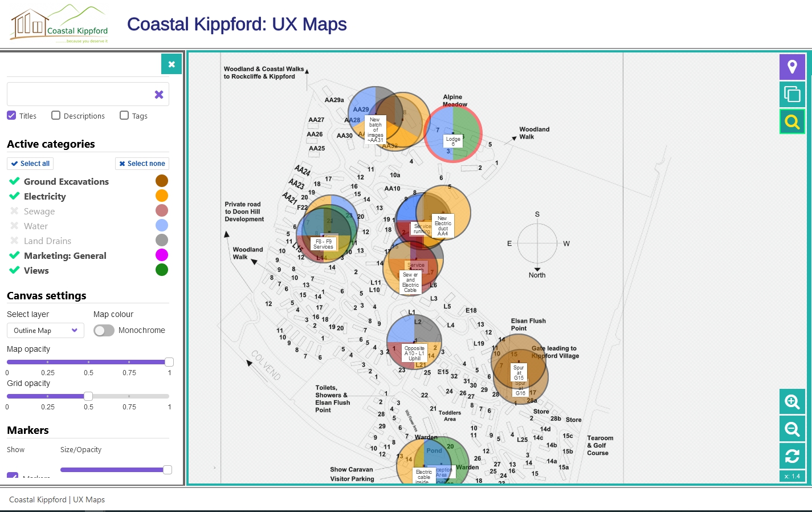Click the Spur at G16 marker label
The height and width of the screenshot is (512, 812).
pyautogui.click(x=520, y=389)
